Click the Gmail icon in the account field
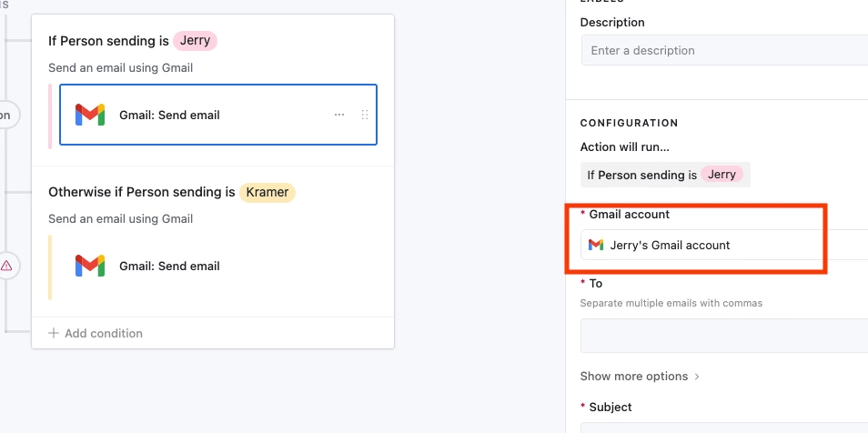The image size is (868, 433). [596, 245]
